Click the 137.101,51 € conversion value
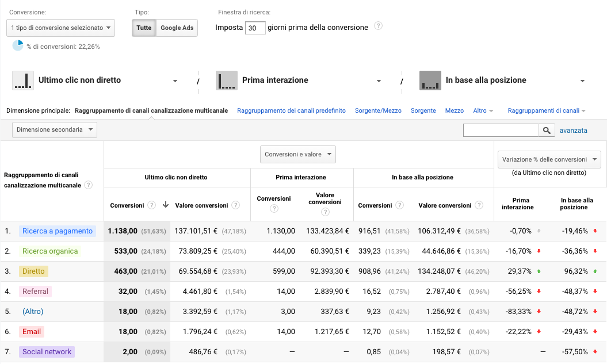Image resolution: width=607 pixels, height=364 pixels. tap(196, 231)
